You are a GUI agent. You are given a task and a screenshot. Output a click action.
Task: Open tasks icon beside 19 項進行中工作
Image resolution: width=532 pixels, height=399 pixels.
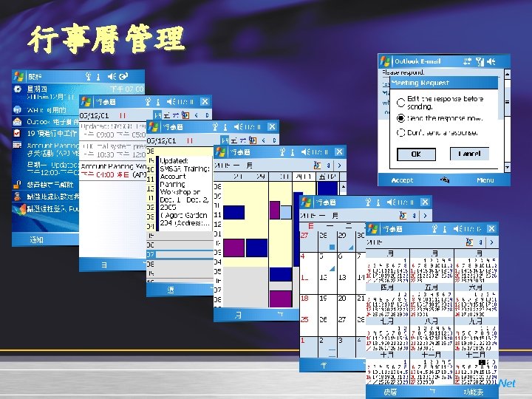click(17, 133)
